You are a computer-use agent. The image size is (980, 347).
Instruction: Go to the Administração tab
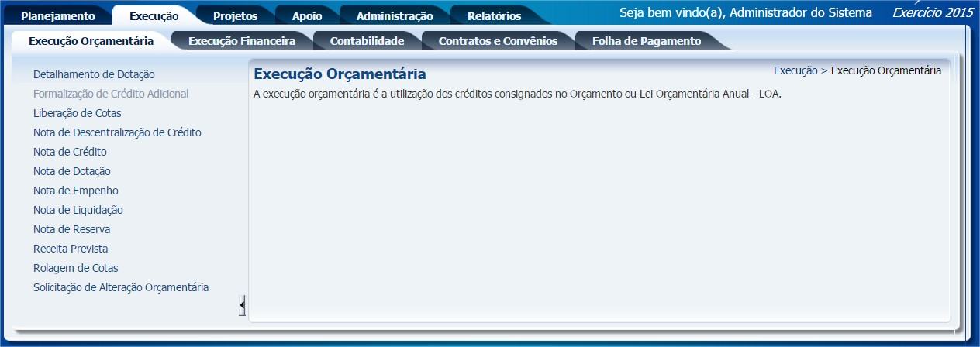[x=394, y=16]
